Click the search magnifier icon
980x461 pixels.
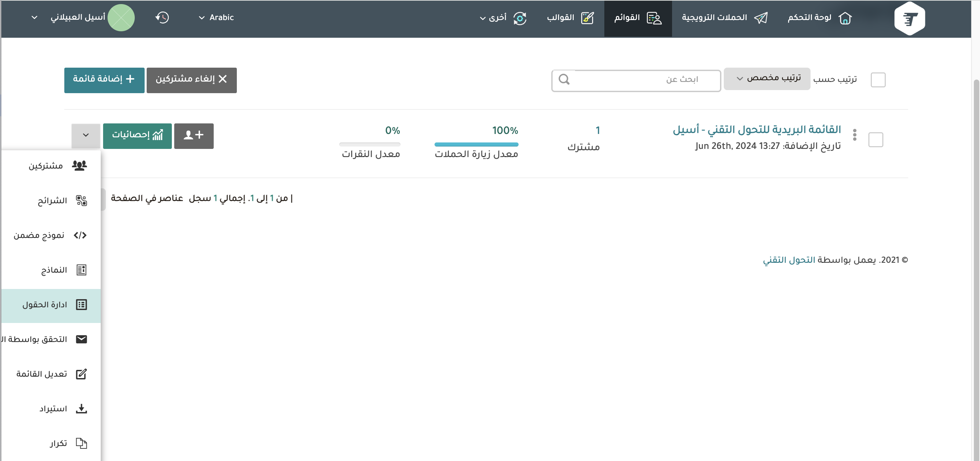click(x=564, y=80)
